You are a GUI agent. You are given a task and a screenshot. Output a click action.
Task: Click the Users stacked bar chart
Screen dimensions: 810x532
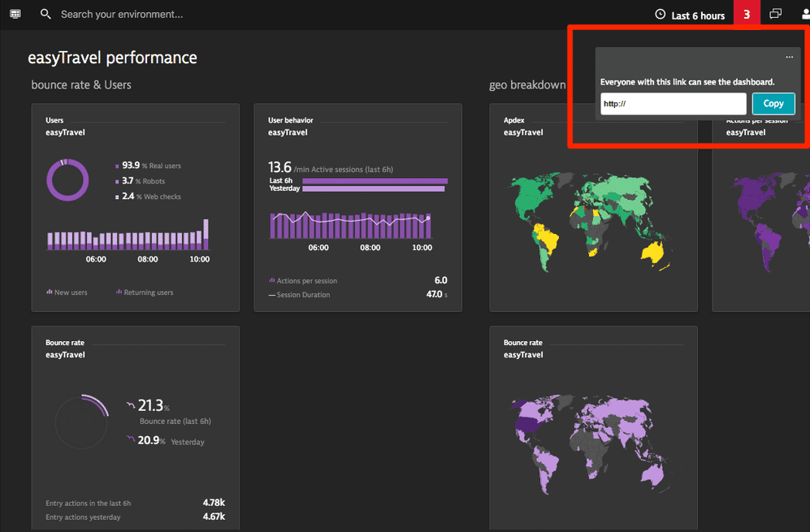pos(128,235)
